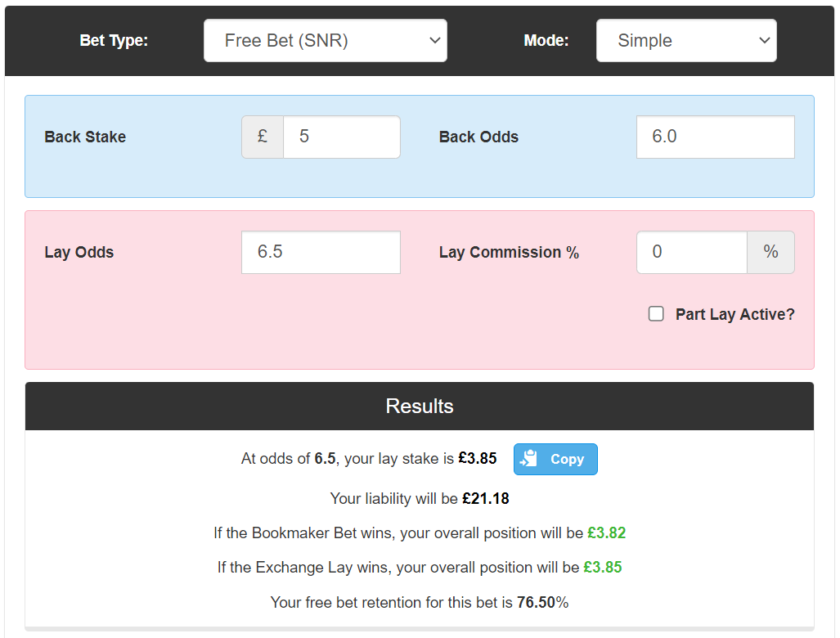Enable the Part Lay Active checkbox
This screenshot has width=840, height=638.
point(656,314)
